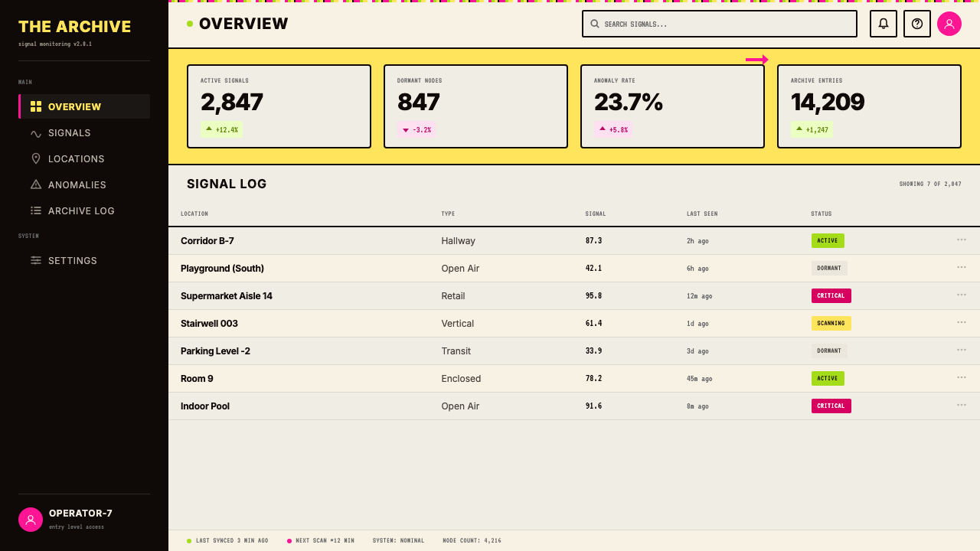Sort by Signal column header
980x551 pixels.
tap(596, 214)
